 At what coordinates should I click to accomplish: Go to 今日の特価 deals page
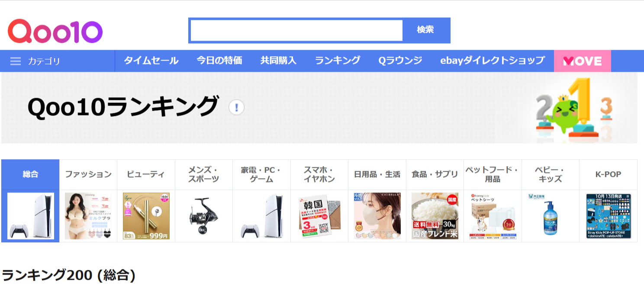219,61
